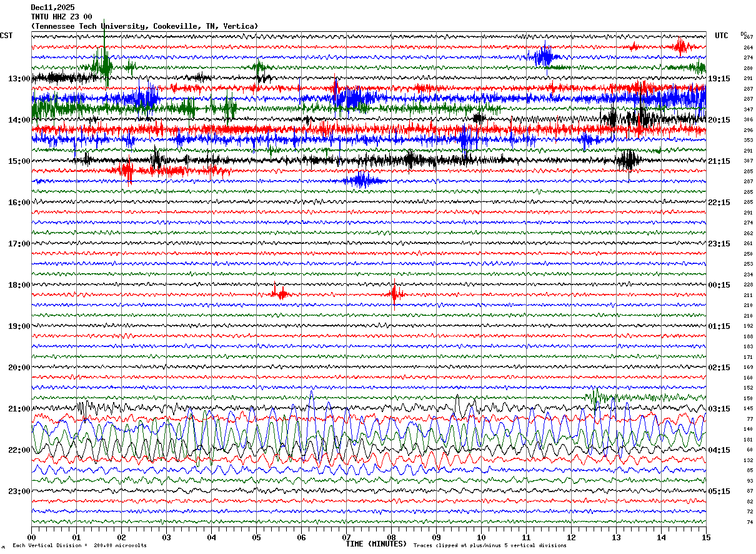Click the Traces clipped footer note

click(x=490, y=545)
